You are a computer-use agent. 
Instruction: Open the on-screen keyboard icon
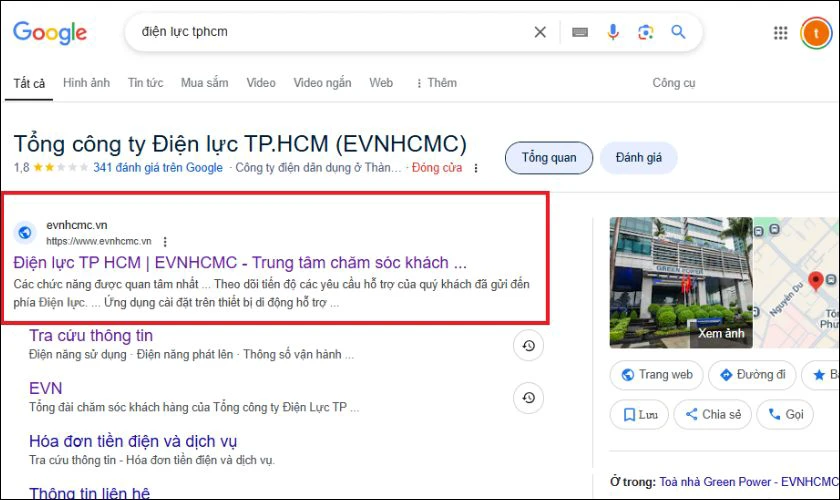pyautogui.click(x=580, y=33)
